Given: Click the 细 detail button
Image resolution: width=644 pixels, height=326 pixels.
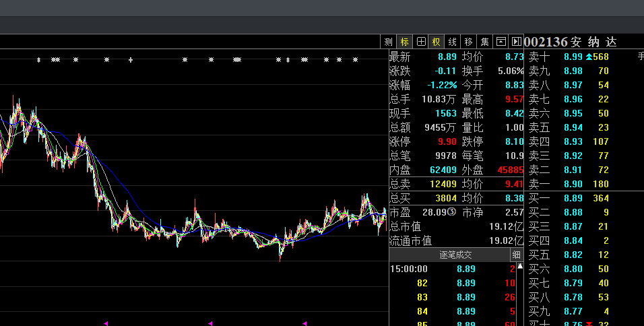Looking at the screenshot, I should coord(517,255).
